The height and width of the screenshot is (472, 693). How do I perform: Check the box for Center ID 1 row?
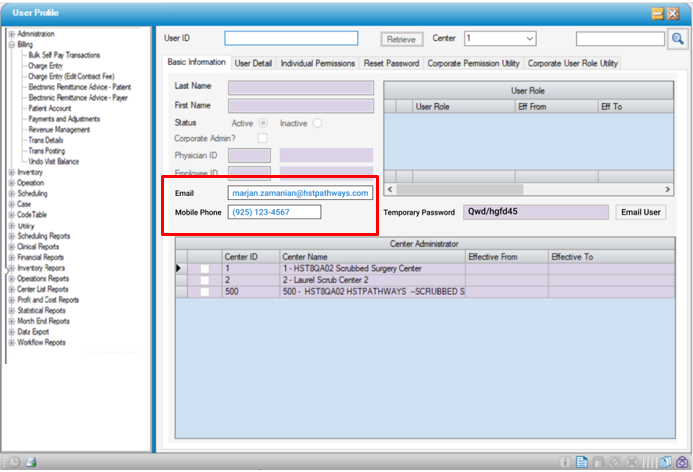click(x=205, y=269)
